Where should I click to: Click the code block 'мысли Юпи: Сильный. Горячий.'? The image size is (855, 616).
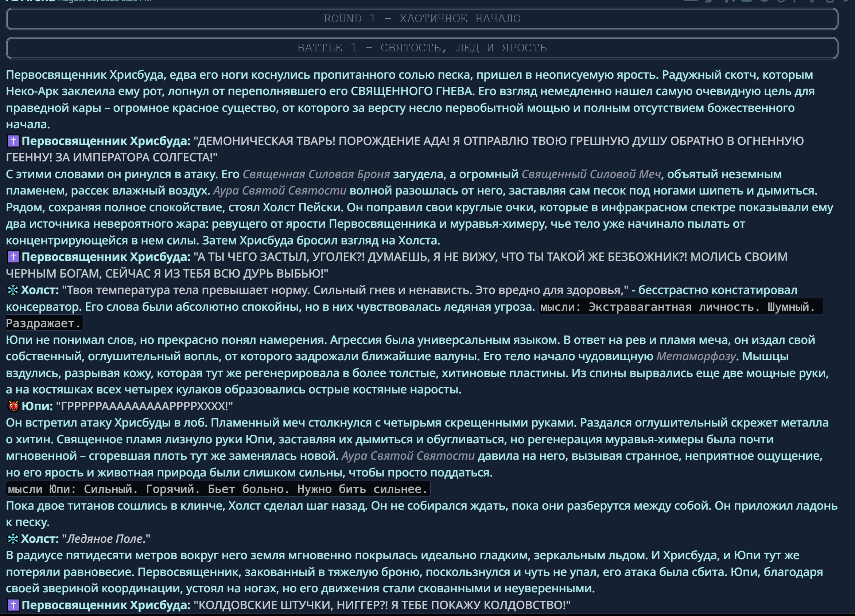coord(218,489)
